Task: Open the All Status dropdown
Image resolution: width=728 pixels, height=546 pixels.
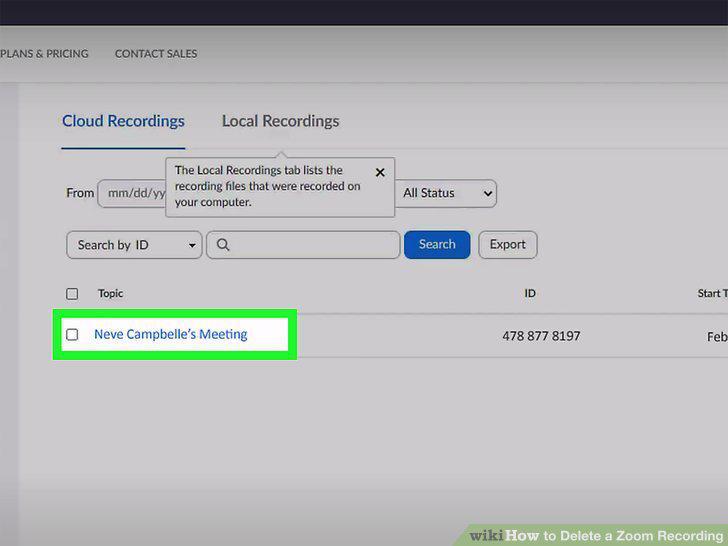Action: click(446, 193)
